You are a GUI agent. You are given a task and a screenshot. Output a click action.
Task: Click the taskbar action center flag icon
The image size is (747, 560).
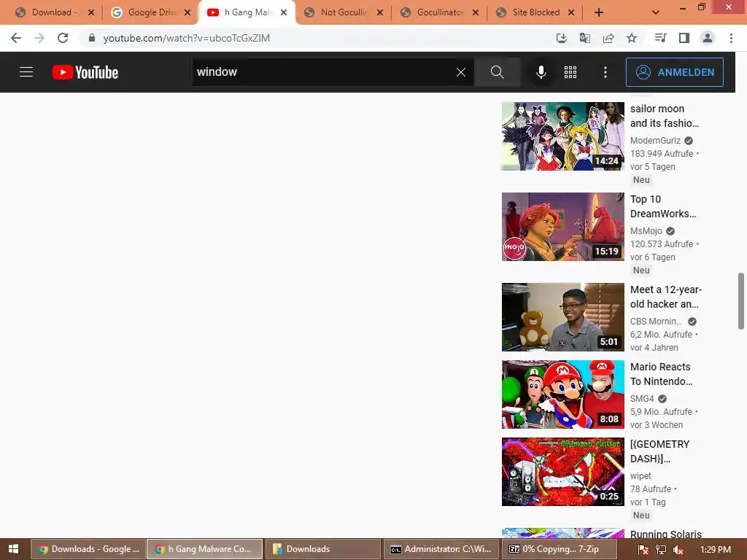(x=643, y=550)
